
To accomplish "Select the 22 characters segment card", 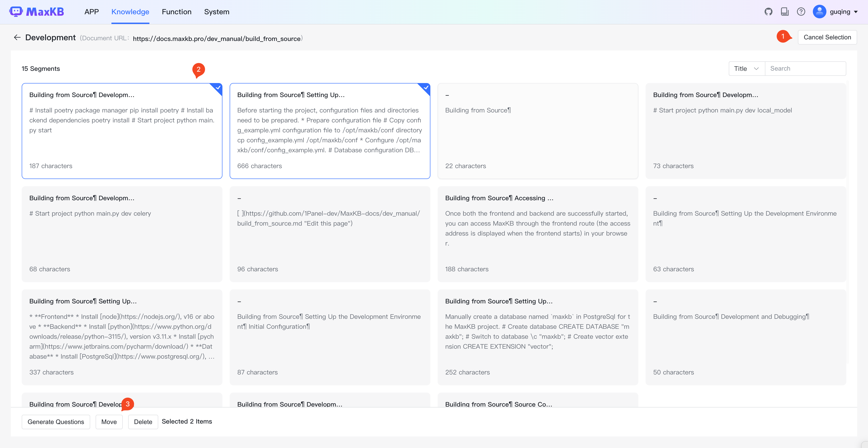I will [x=538, y=131].
